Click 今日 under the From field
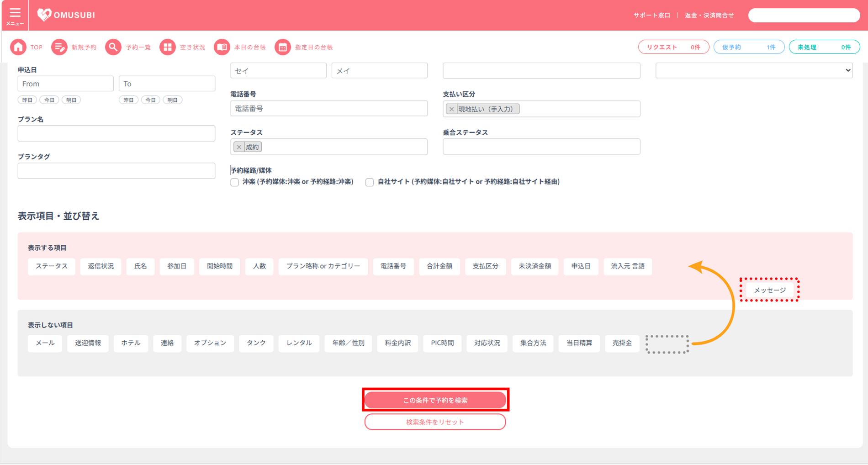The height and width of the screenshot is (465, 868). (x=49, y=100)
